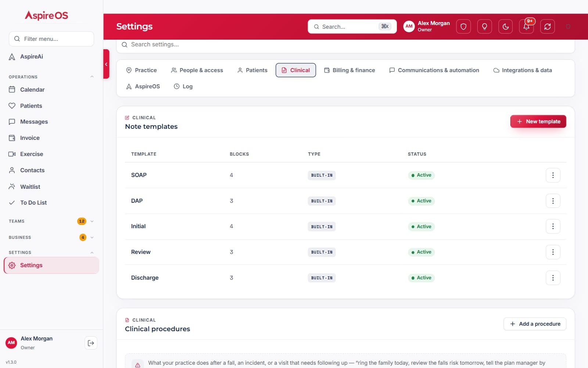The image size is (588, 368).
Task: Click Active status in Discharge row
Action: click(421, 278)
